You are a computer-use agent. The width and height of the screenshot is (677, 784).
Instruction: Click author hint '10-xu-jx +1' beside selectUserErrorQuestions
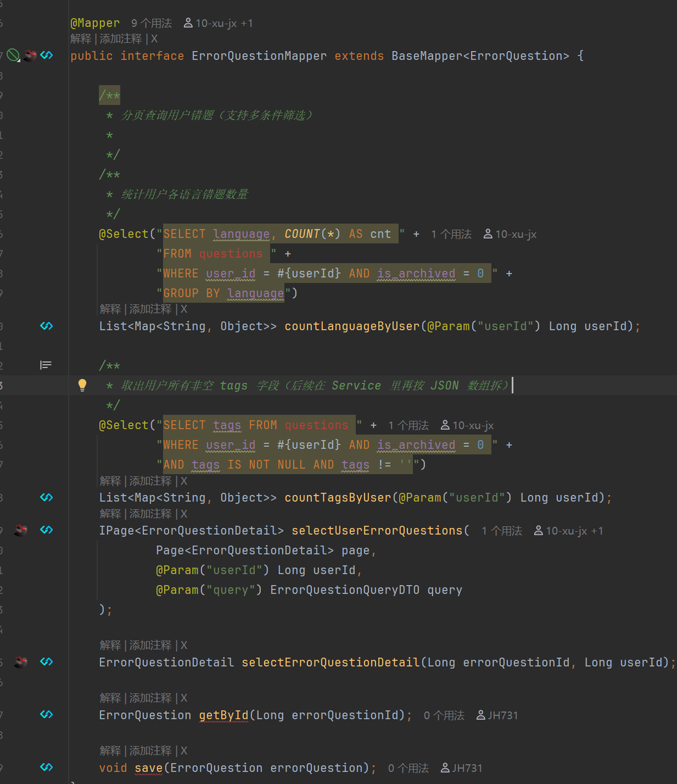tap(569, 530)
